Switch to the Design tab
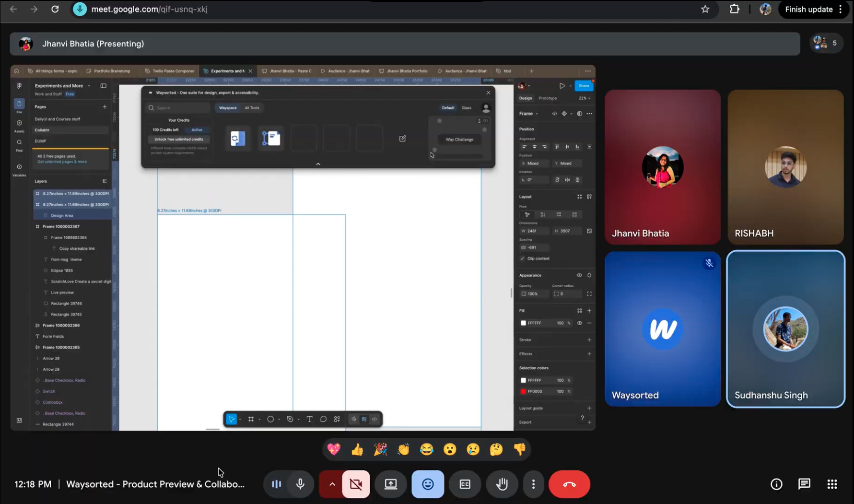Screen dimensions: 854x504 pos(526,98)
